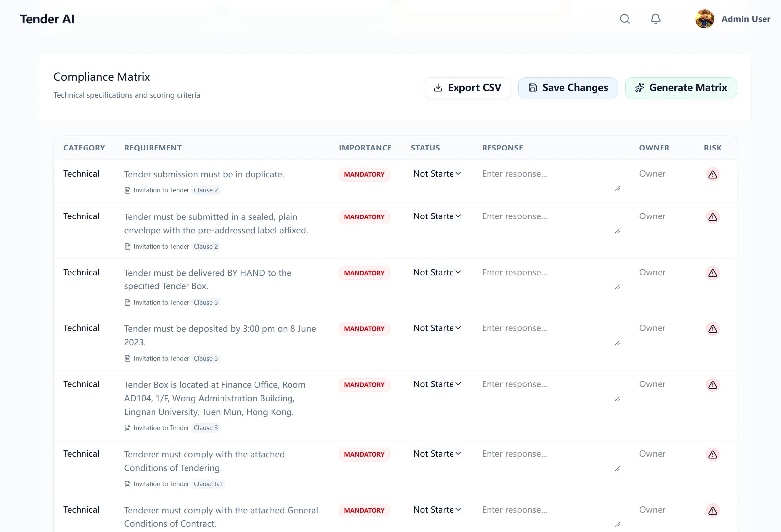Click risk warning icon for Tender Box location row
Screen dimensions: 781x532
(x=712, y=385)
